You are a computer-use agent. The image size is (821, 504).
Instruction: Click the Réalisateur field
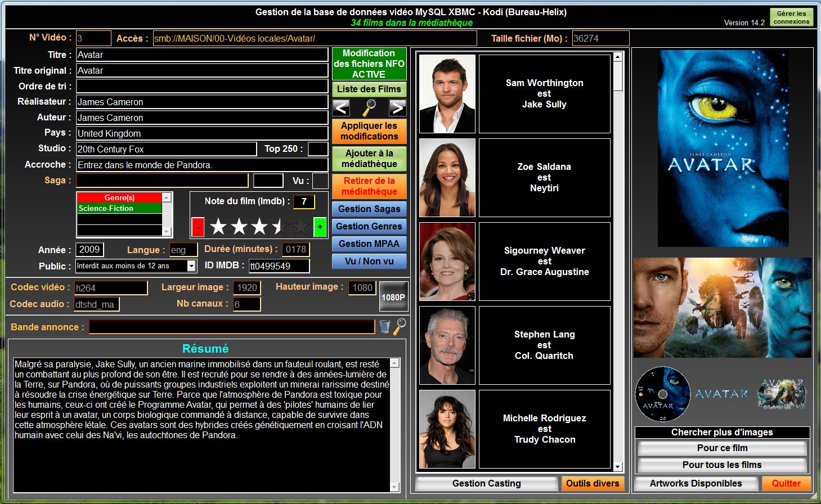[x=202, y=102]
